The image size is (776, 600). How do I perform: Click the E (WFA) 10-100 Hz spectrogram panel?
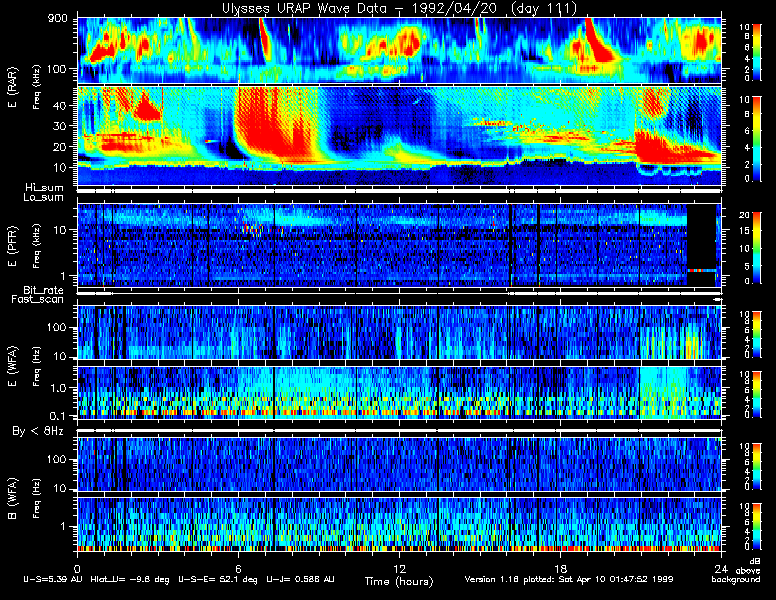[x=399, y=332]
